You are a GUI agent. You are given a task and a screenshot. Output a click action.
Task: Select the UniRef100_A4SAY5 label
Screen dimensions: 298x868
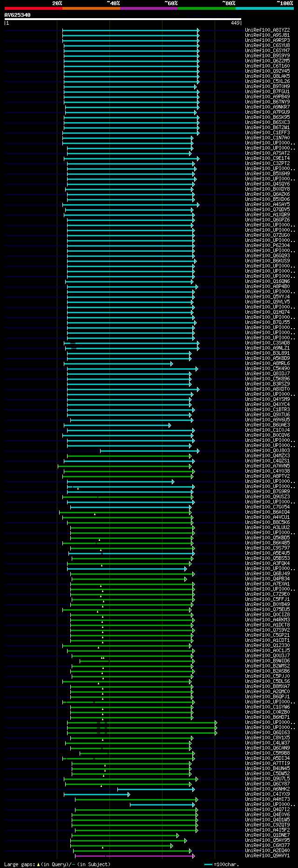coord(267,204)
